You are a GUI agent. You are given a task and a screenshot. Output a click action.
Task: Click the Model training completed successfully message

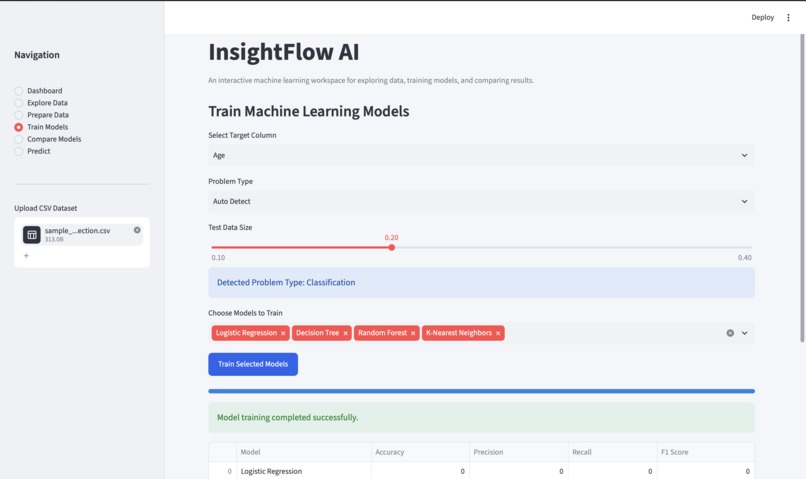coord(481,417)
